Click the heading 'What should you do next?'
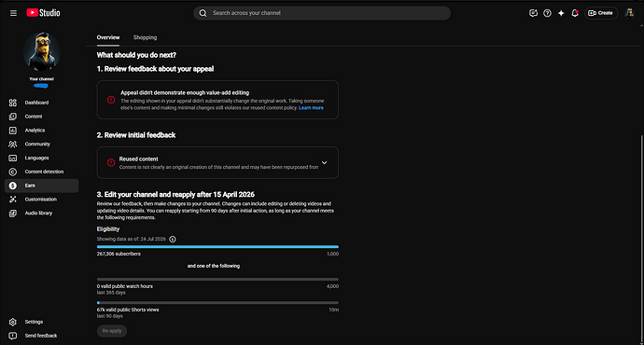The height and width of the screenshot is (345, 644). 136,55
